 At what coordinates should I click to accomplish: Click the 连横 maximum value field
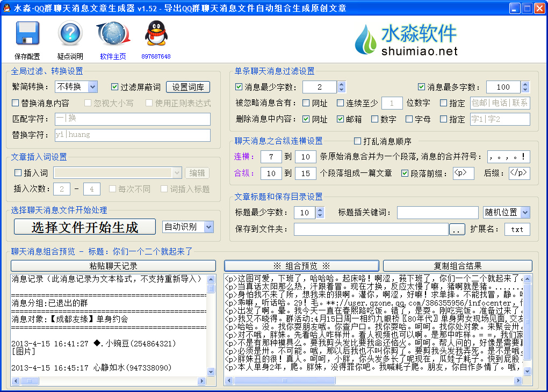[x=306, y=157]
